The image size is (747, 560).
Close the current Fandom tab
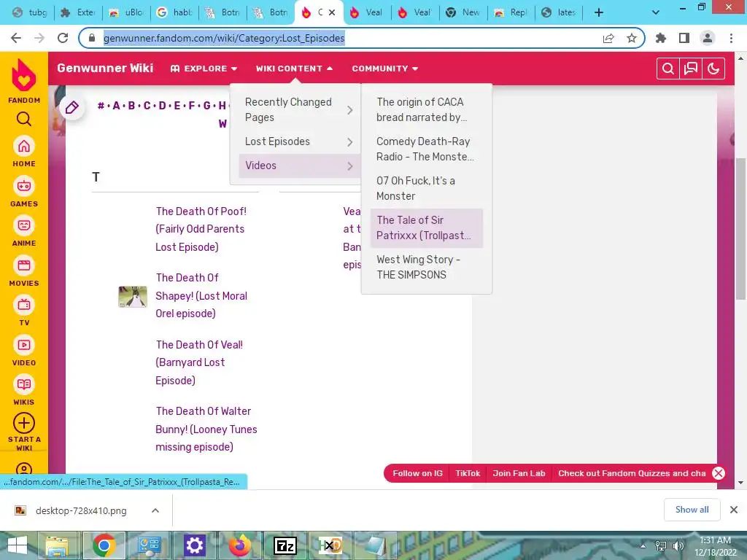pyautogui.click(x=332, y=13)
